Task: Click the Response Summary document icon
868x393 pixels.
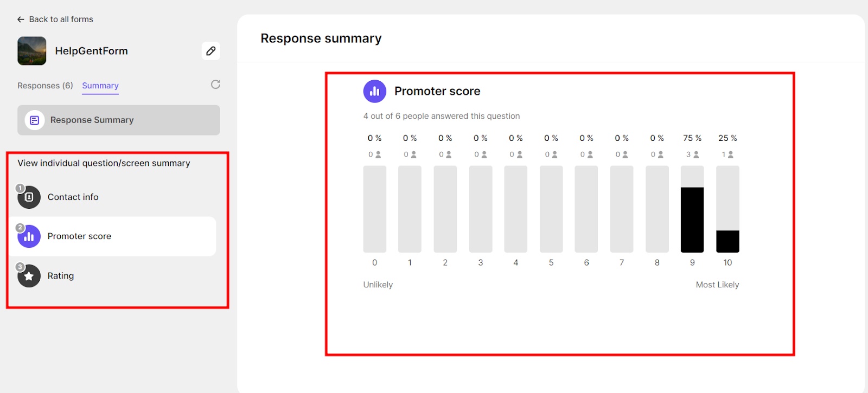Action: tap(35, 120)
